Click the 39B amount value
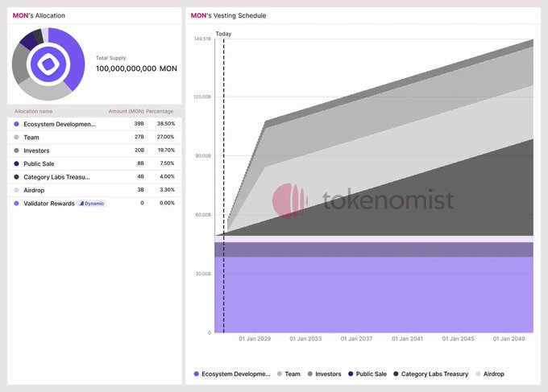 [x=139, y=124]
